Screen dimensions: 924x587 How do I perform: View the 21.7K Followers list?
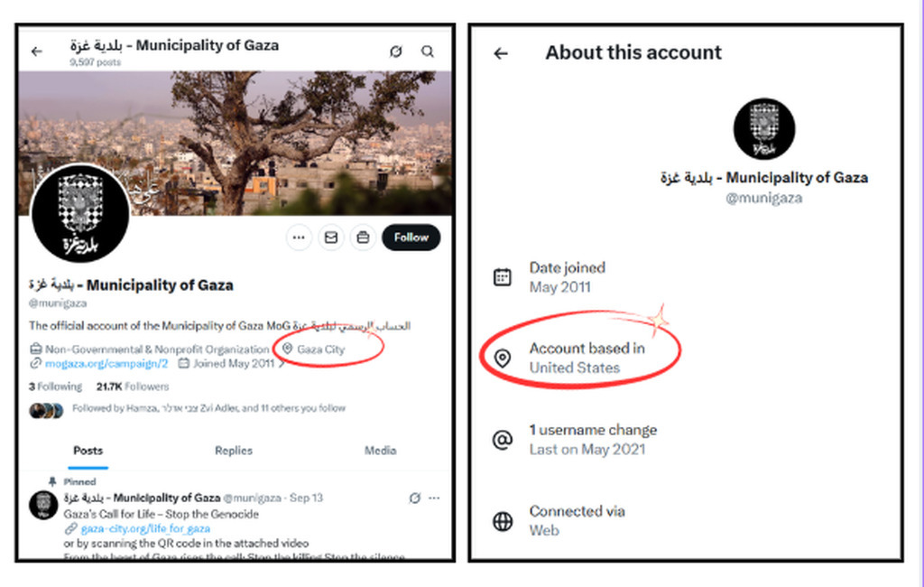[x=133, y=387]
